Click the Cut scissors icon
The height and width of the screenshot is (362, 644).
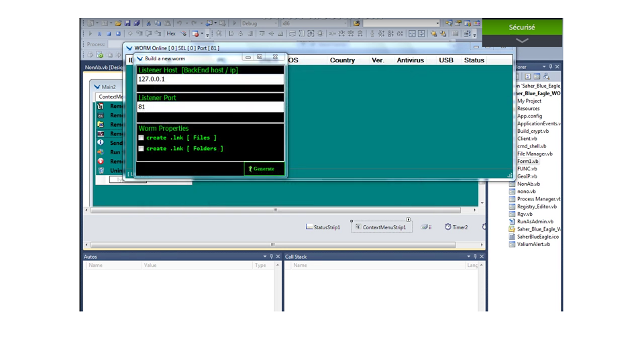149,23
